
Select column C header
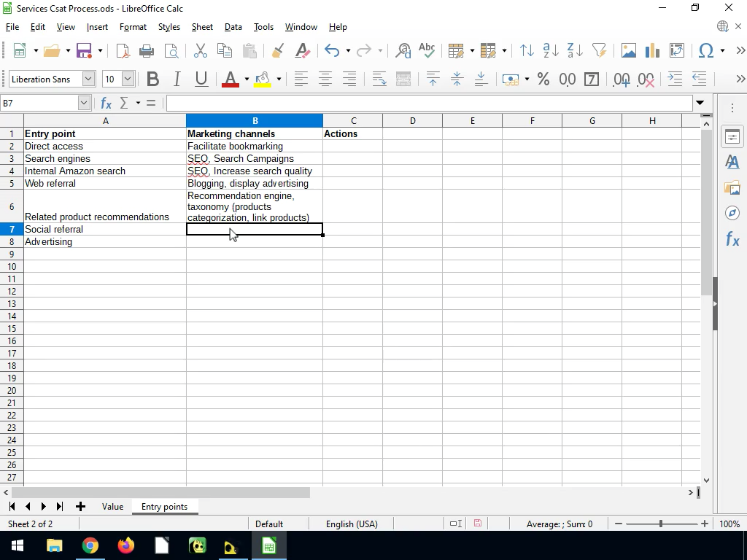(x=353, y=121)
